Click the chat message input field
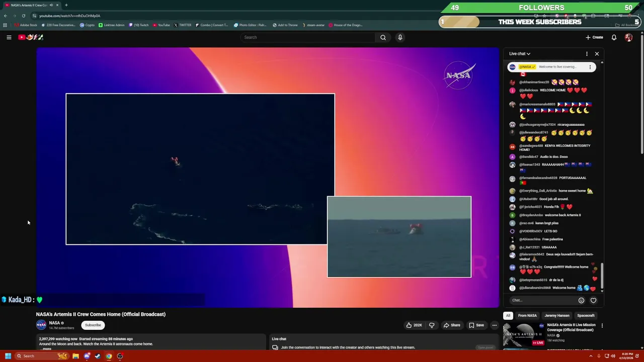The width and height of the screenshot is (644, 362). [x=543, y=300]
